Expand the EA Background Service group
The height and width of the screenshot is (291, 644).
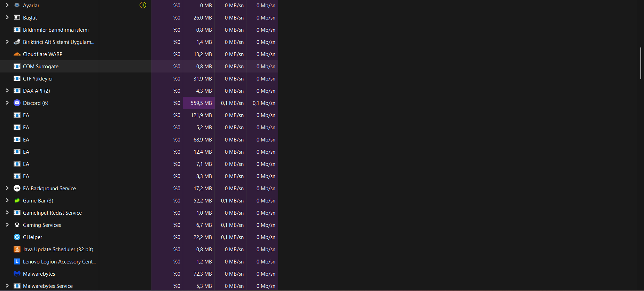[7, 188]
